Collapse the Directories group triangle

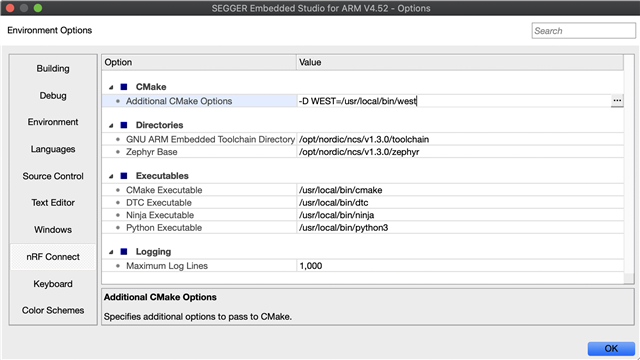click(111, 125)
